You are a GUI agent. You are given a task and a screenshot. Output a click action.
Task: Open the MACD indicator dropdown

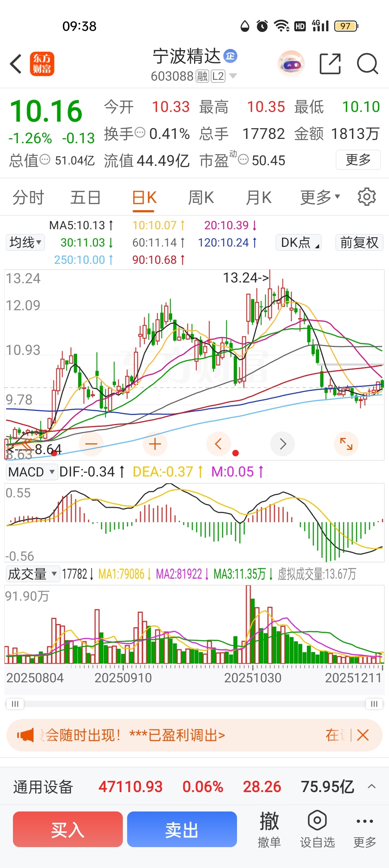[31, 472]
